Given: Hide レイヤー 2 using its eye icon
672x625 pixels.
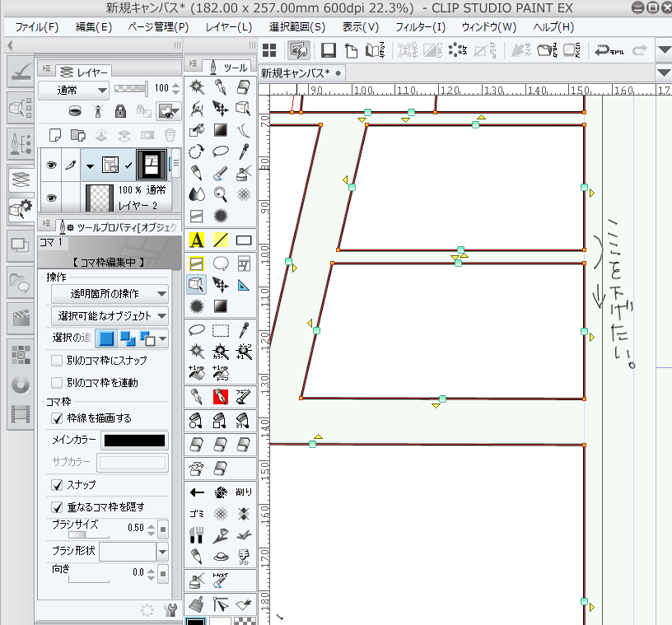Looking at the screenshot, I should click(51, 198).
